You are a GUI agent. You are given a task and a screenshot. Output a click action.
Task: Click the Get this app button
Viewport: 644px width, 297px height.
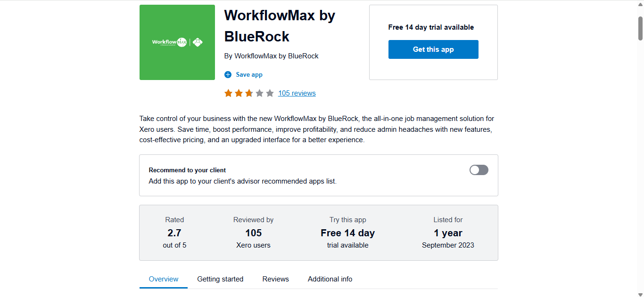[433, 49]
